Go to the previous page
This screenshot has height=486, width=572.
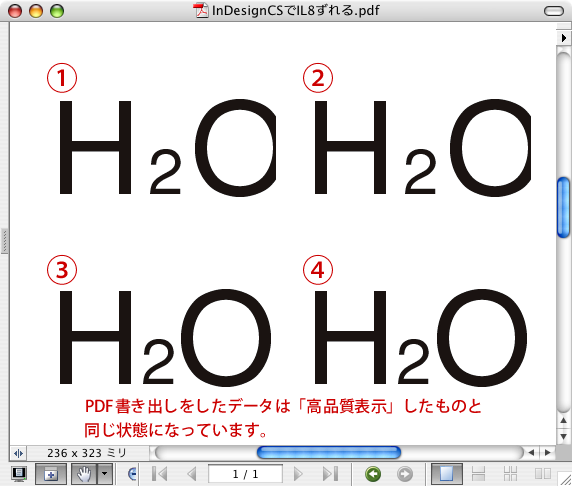pyautogui.click(x=191, y=474)
